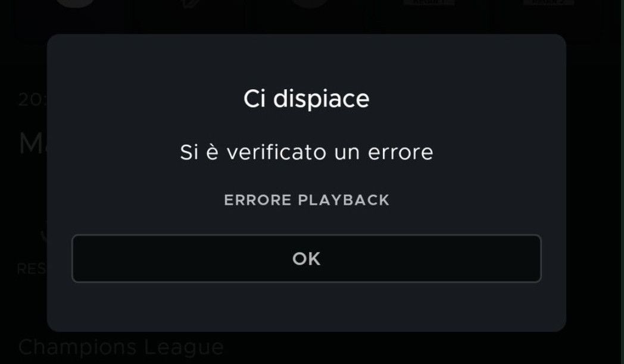
Task: Click the dimmed 'RES' label behind the dialog
Action: pos(32,269)
